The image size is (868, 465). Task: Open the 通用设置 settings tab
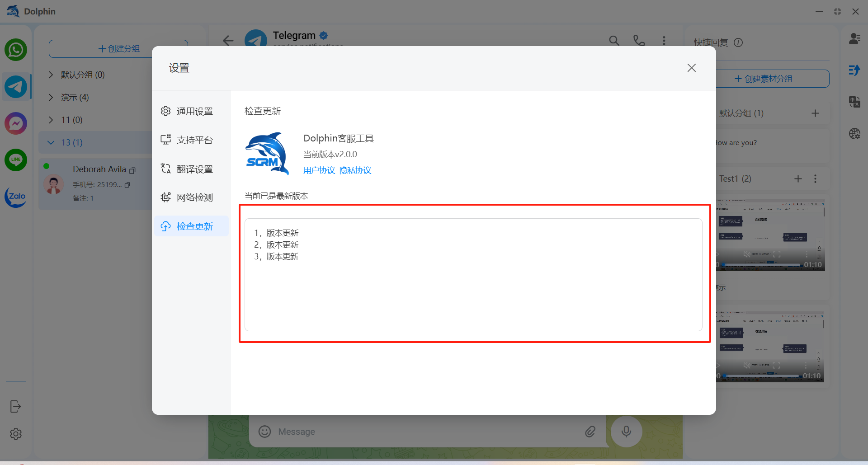point(194,111)
